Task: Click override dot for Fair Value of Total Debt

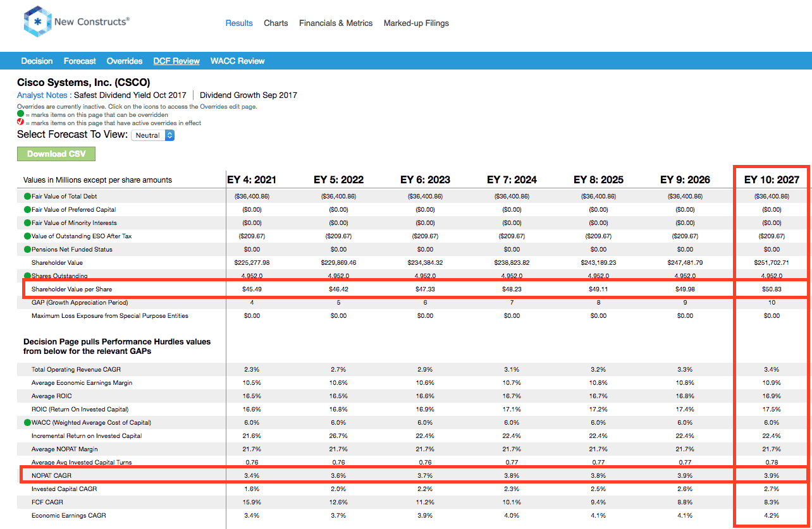Action: pyautogui.click(x=27, y=197)
